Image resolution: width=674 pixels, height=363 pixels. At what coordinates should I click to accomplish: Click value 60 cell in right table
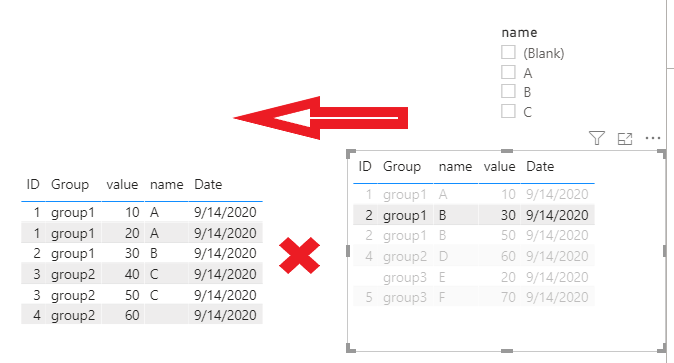(508, 256)
